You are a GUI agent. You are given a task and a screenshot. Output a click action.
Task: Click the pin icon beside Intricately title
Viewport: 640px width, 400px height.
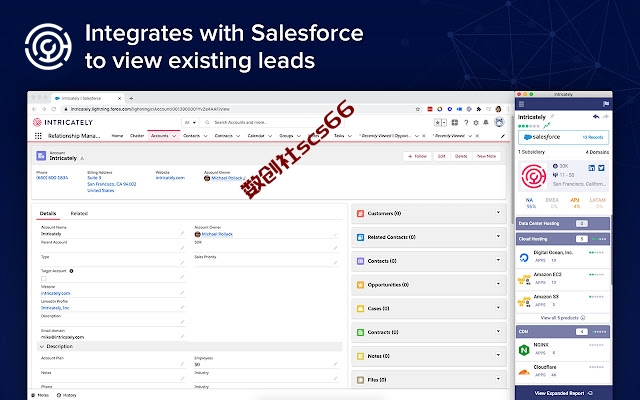552,117
